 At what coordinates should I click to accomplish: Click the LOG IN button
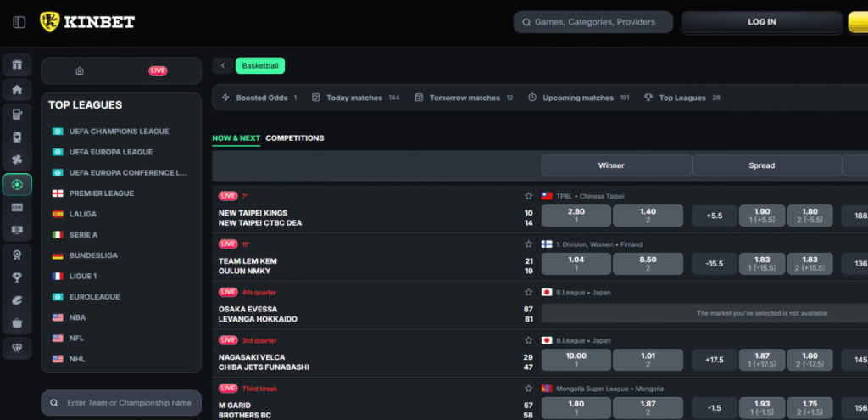tap(762, 22)
